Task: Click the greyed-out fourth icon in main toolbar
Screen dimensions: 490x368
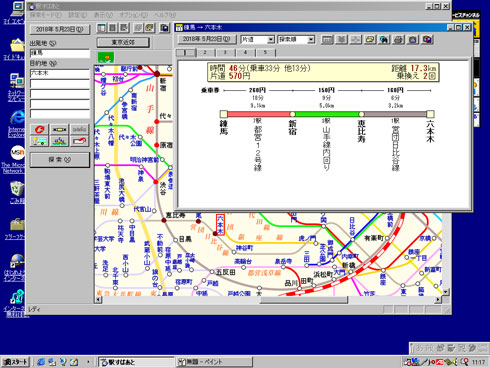Action: (138, 28)
